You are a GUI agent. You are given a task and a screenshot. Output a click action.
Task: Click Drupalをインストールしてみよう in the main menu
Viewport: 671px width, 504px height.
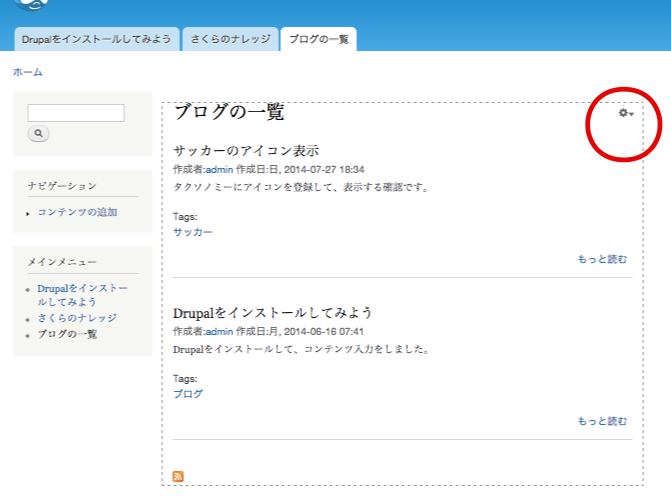[82, 294]
